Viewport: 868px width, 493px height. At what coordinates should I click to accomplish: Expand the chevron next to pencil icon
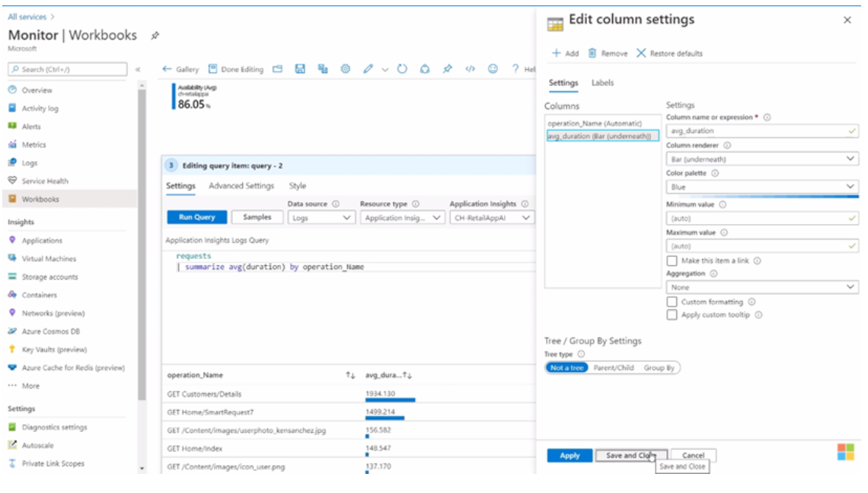tap(385, 70)
